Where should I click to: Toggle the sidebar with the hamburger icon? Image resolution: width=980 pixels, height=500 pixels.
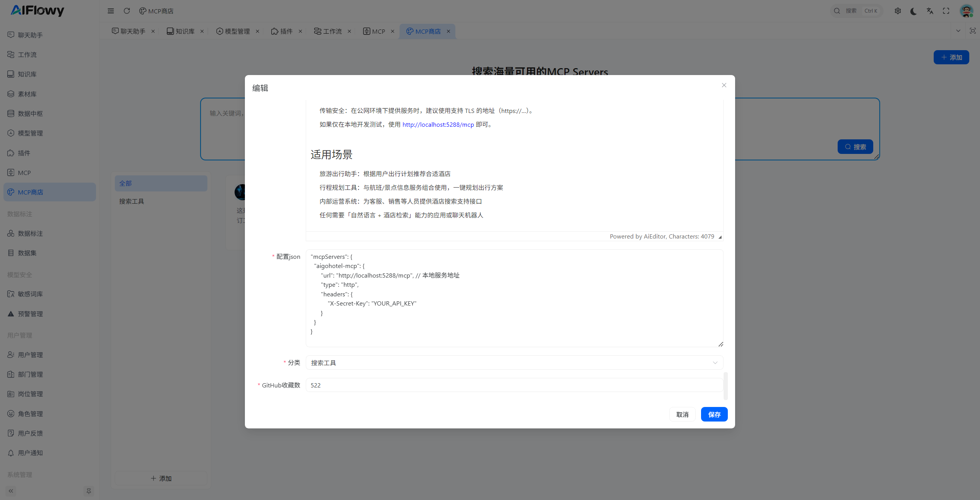[x=111, y=11]
